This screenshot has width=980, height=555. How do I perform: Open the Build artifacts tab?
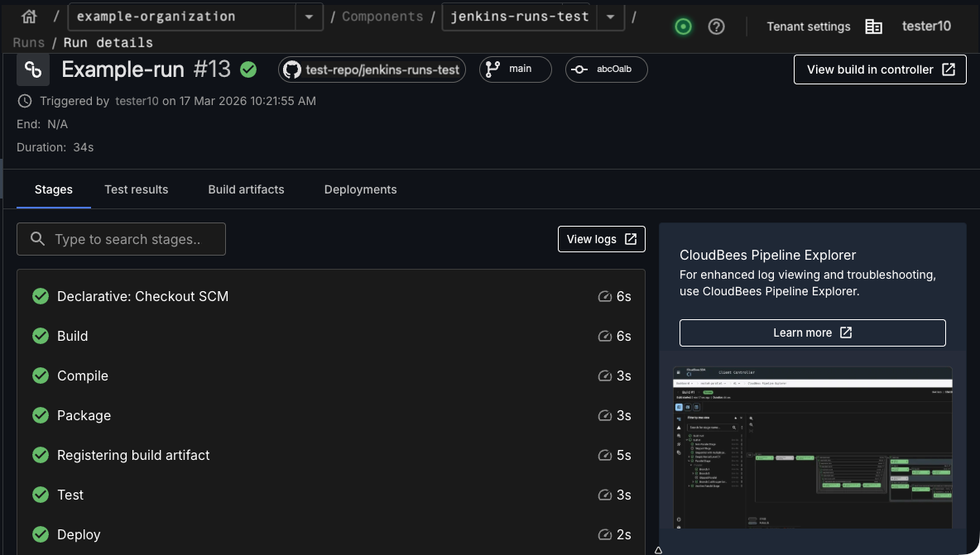coord(247,189)
